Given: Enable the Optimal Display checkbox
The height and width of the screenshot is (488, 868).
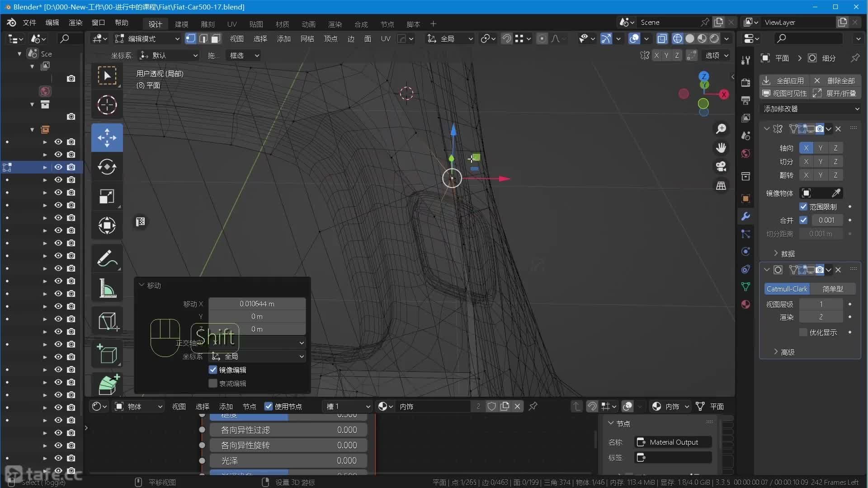Looking at the screenshot, I should (x=803, y=332).
